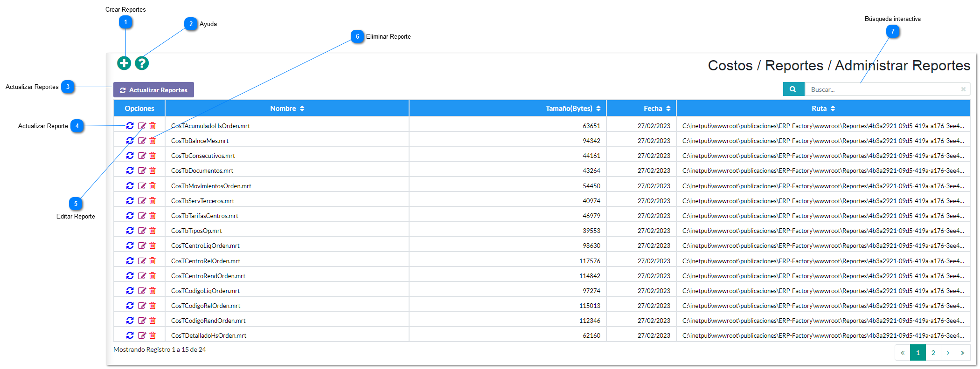Delete report CosTbServTerceros.mrt

153,201
